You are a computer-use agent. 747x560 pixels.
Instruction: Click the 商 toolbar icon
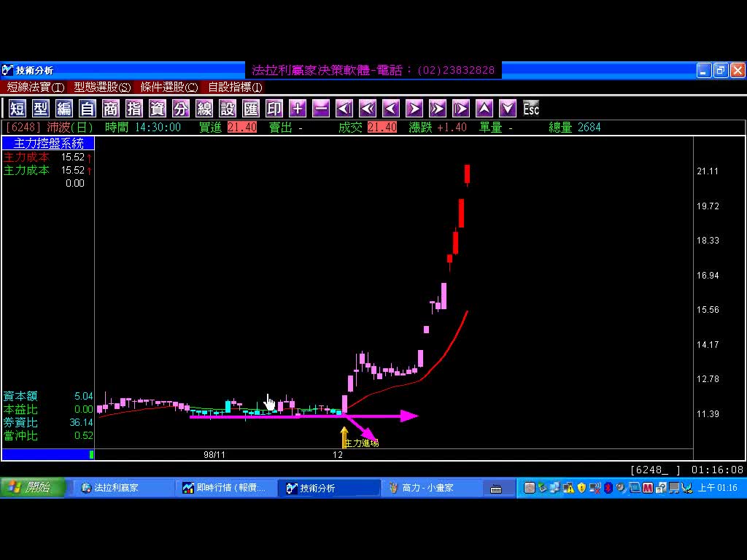click(x=111, y=109)
